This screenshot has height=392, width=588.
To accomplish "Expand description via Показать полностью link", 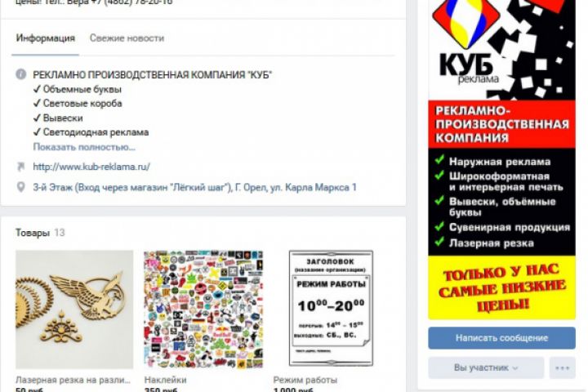I will click(84, 147).
